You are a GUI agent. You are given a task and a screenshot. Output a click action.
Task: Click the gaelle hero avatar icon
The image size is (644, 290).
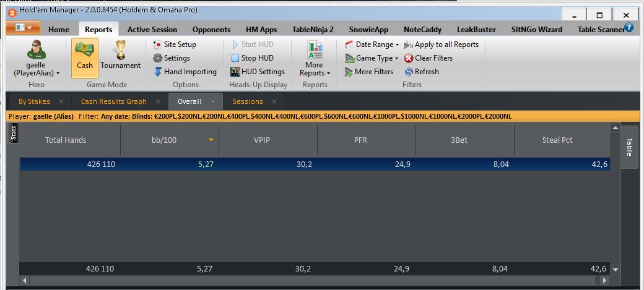pyautogui.click(x=36, y=49)
